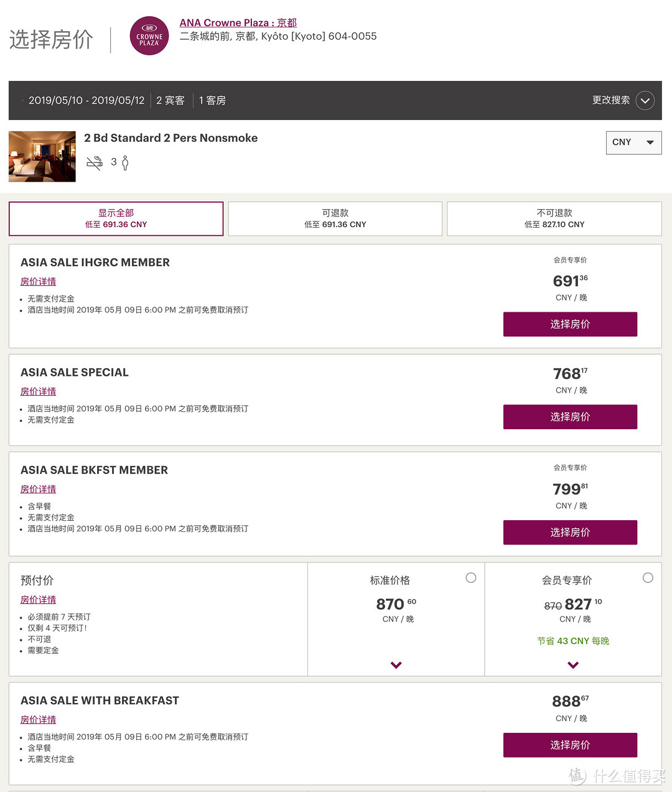672x792 pixels.
Task: Expand the 标准价格 870 details chevron
Action: [x=396, y=665]
